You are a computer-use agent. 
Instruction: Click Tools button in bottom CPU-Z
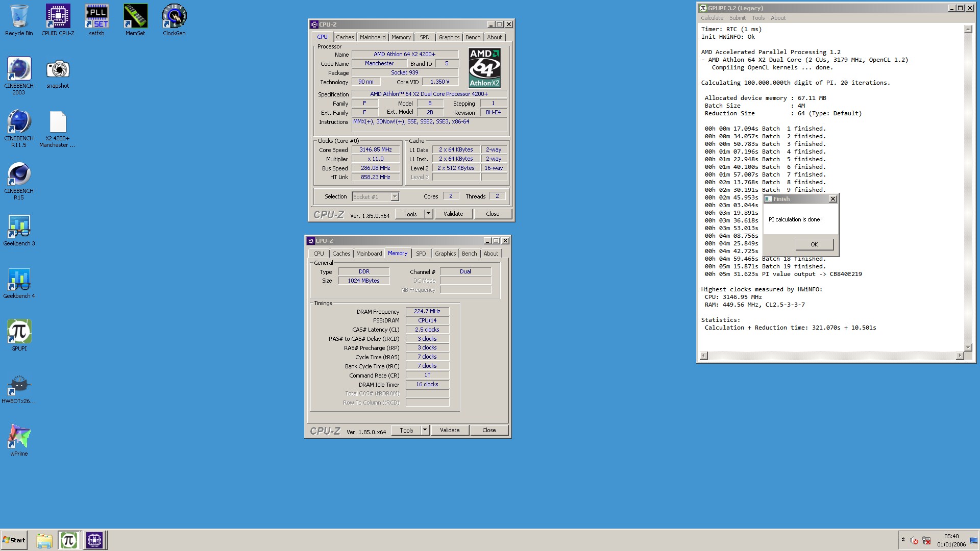coord(406,430)
